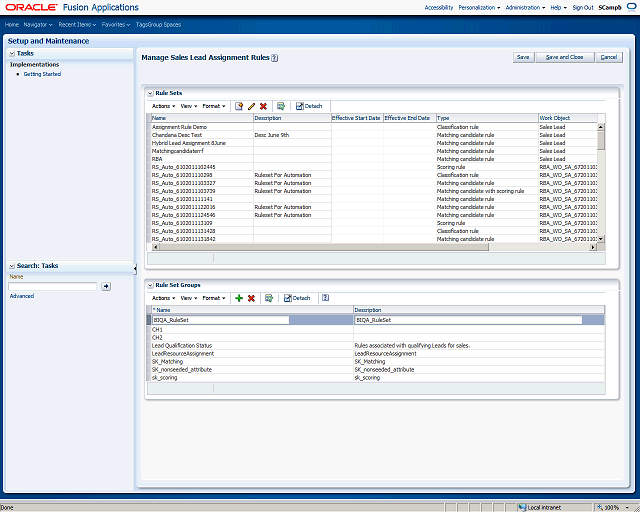
Task: Select the Chandana Desc Test row
Action: pyautogui.click(x=374, y=135)
